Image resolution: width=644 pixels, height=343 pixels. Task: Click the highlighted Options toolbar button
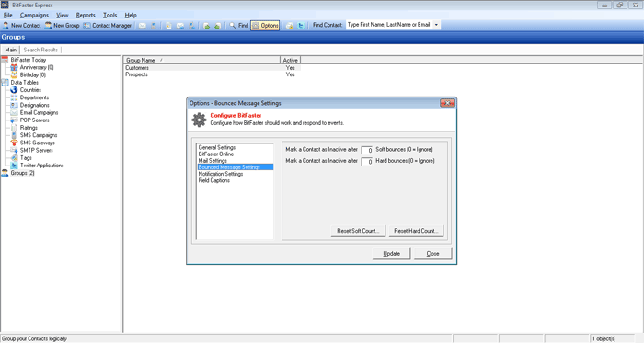[265, 26]
